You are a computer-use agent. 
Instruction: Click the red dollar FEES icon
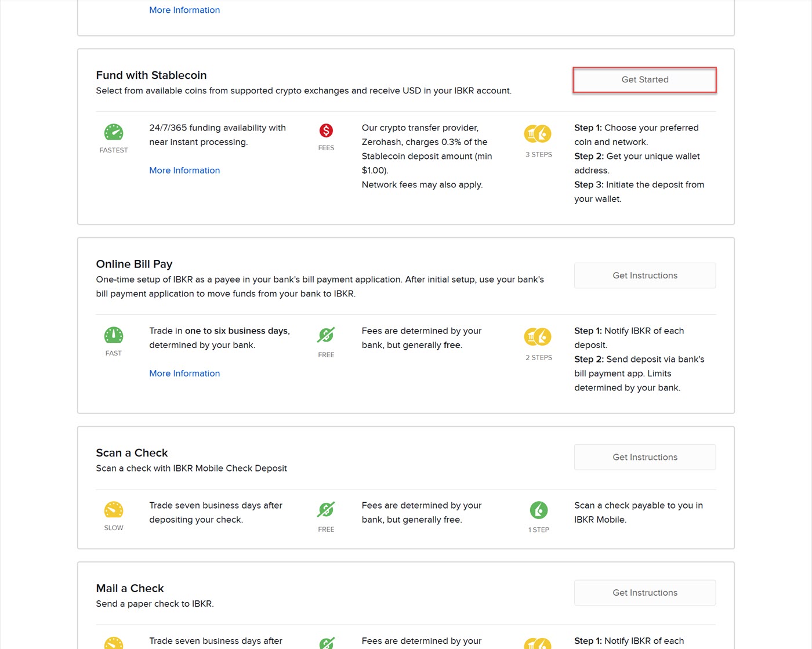coord(326,130)
